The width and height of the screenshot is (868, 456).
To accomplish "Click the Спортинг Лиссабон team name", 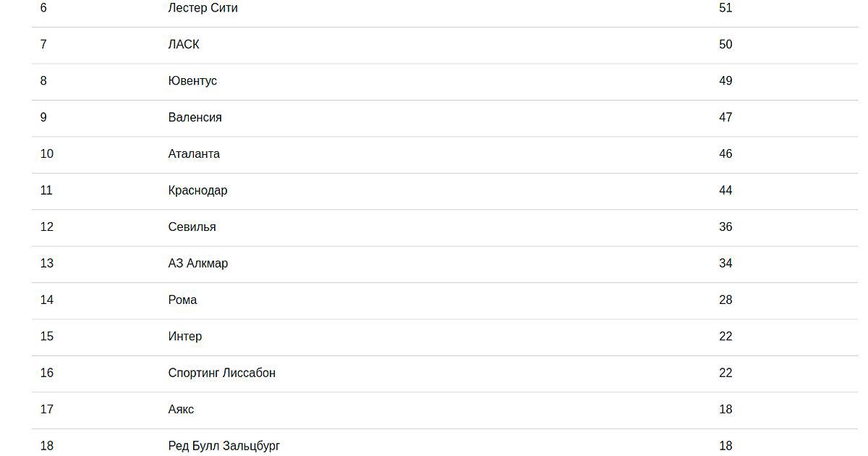I will pos(221,373).
